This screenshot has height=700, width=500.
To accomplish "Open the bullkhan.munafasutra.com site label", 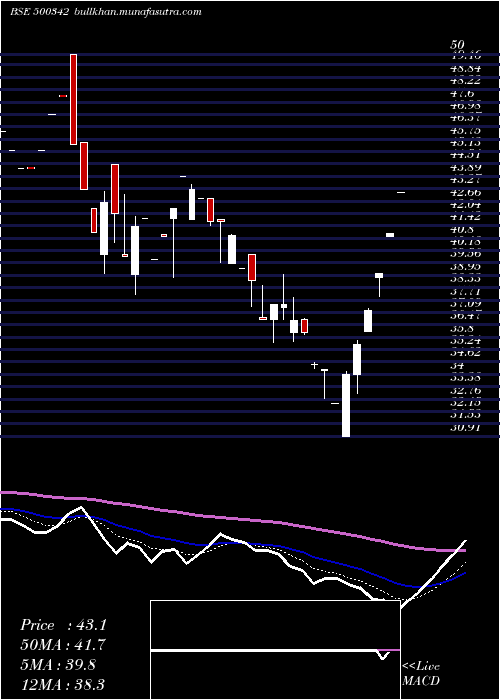I will point(137,12).
